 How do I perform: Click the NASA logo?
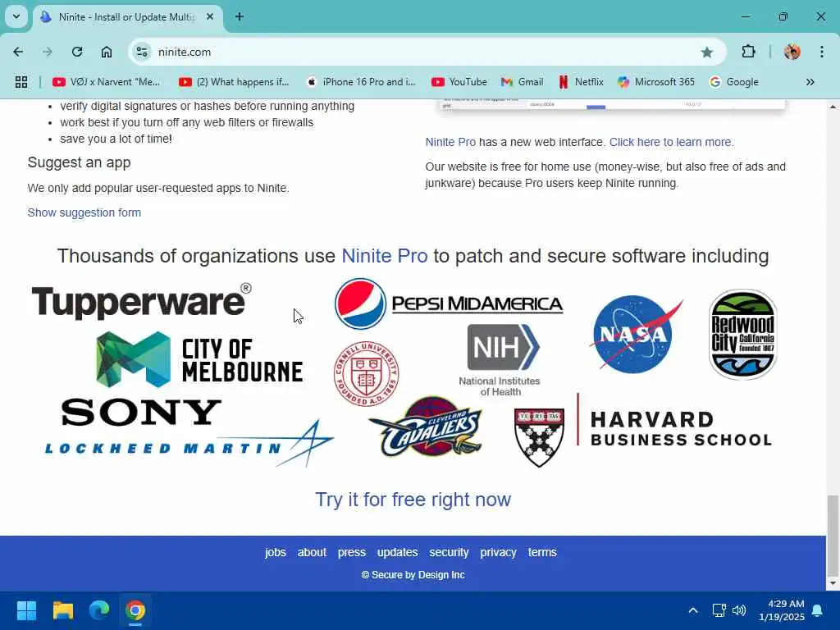[636, 334]
